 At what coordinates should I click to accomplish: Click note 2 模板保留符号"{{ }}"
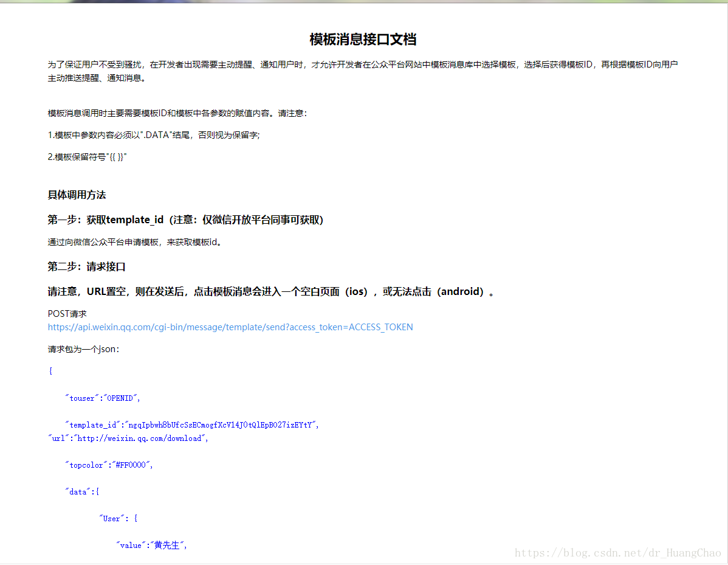coord(88,157)
